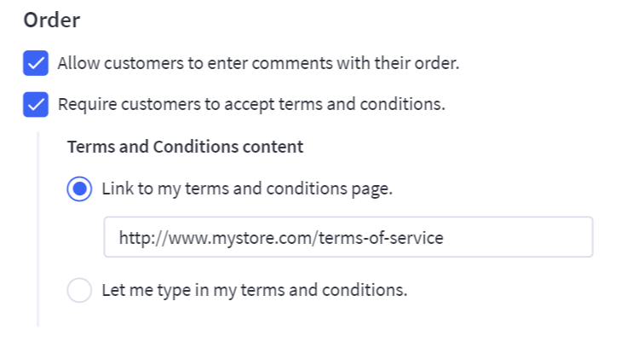This screenshot has width=644, height=342.
Task: Click the empty area right of the URL text
Action: point(520,238)
